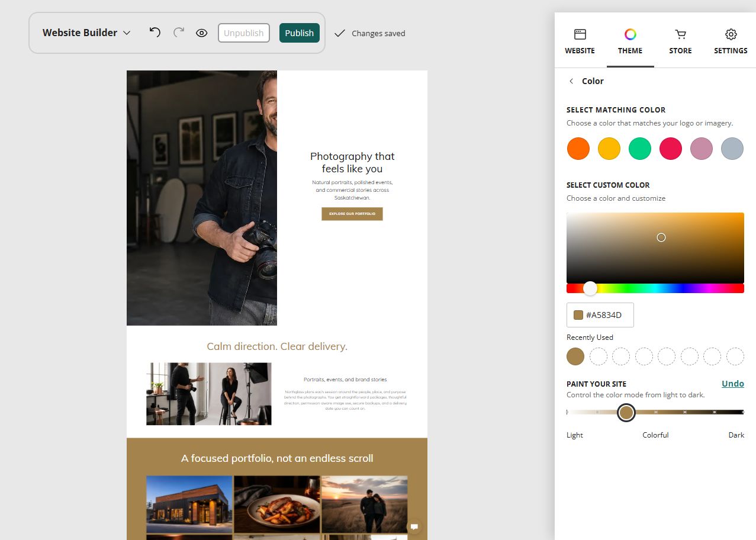Pick the red-pink matching color swatch
The width and height of the screenshot is (756, 540).
(x=671, y=149)
